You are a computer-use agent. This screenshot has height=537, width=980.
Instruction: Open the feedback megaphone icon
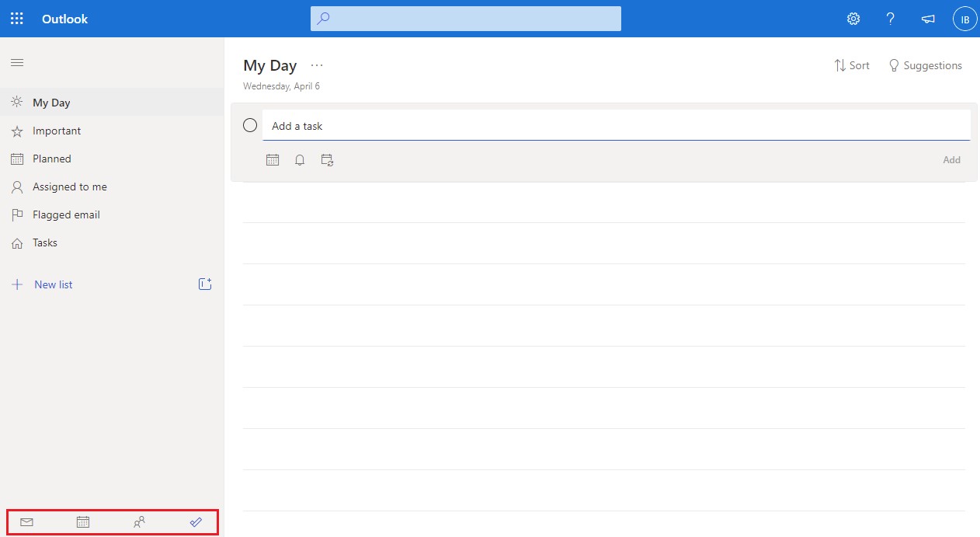[928, 19]
